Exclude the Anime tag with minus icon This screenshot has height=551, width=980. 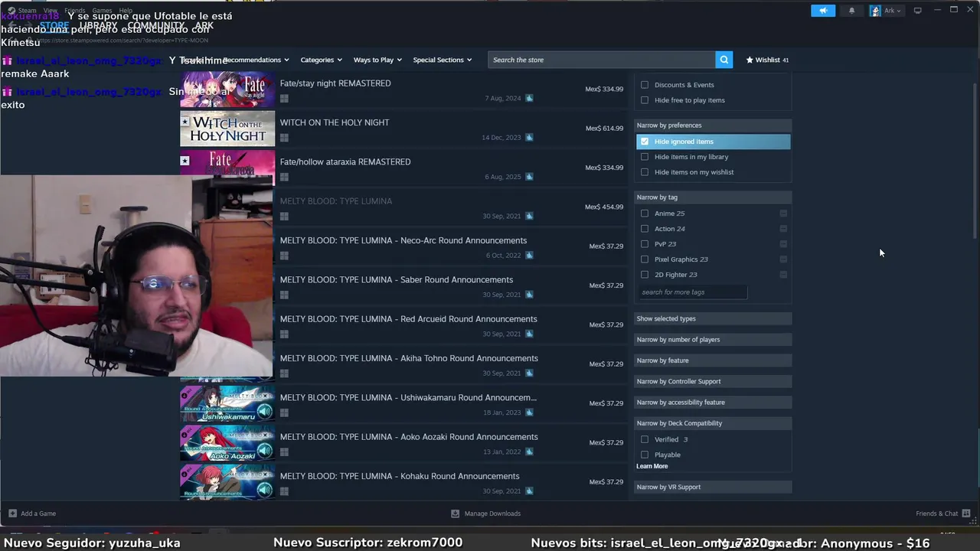tap(783, 214)
